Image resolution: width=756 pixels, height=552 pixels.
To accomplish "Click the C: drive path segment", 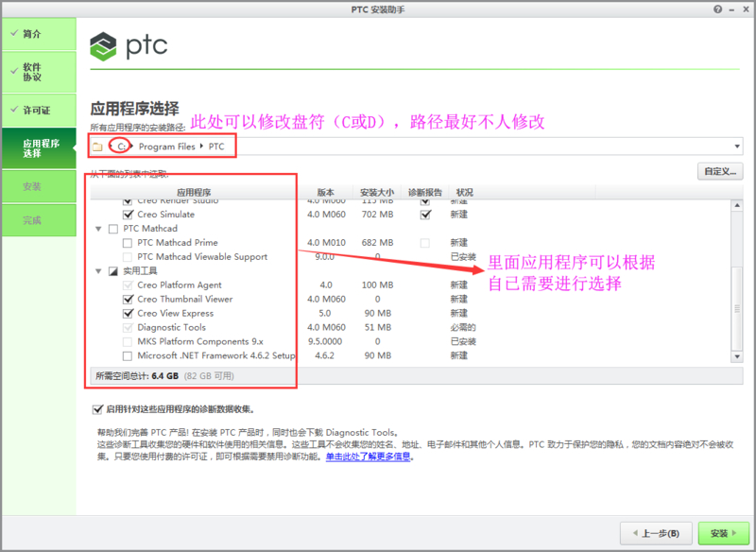I will click(x=122, y=147).
